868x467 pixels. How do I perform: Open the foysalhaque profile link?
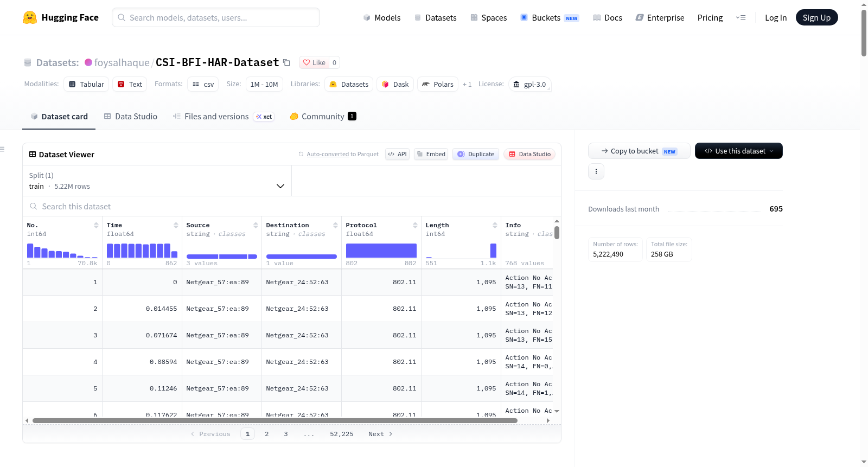122,63
